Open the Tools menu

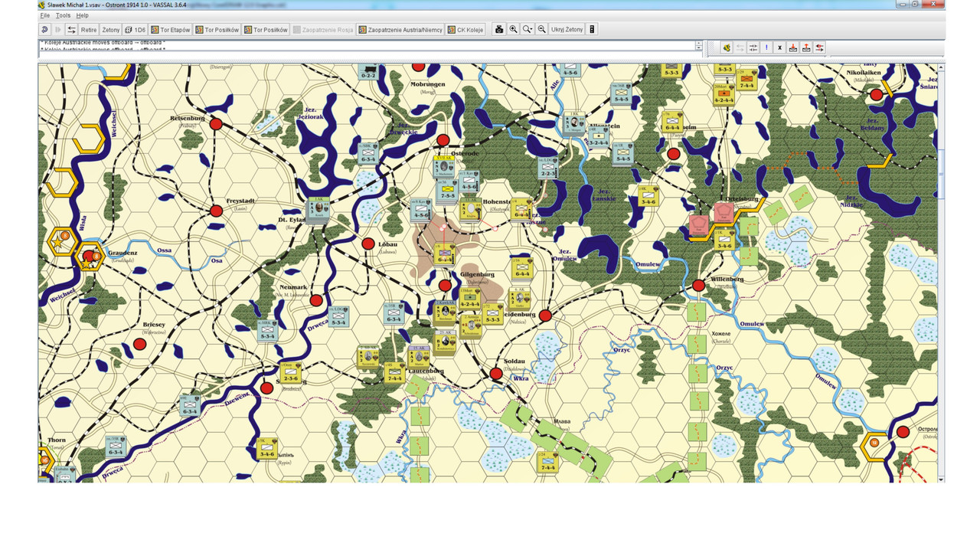tap(63, 15)
